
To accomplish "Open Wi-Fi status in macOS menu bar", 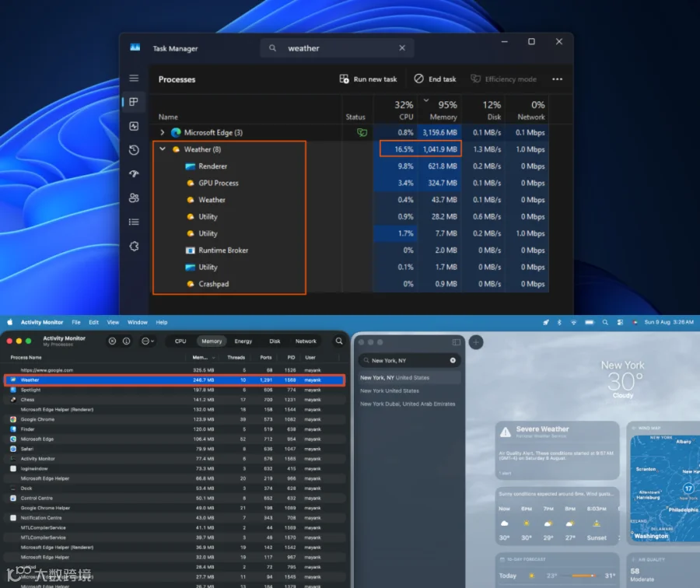I will pyautogui.click(x=574, y=322).
